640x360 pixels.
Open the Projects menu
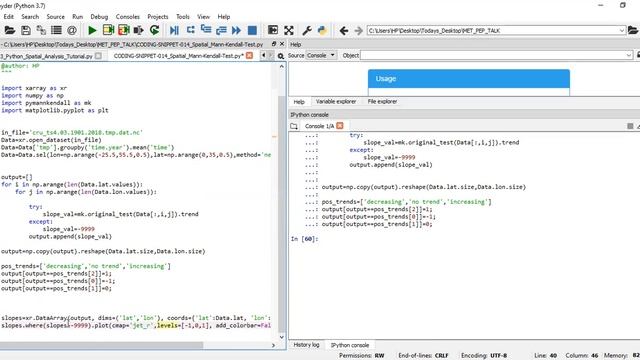158,17
